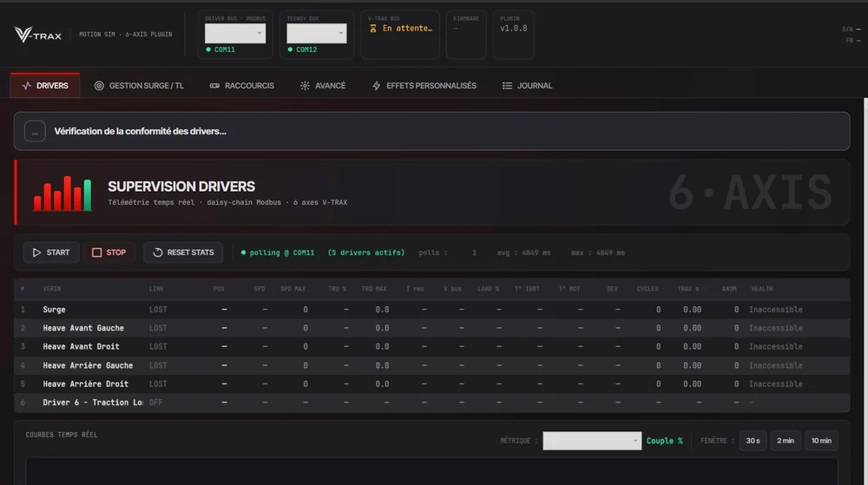Image resolution: width=868 pixels, height=485 pixels.
Task: Click the hourglass icon next to En attente
Action: tap(373, 29)
